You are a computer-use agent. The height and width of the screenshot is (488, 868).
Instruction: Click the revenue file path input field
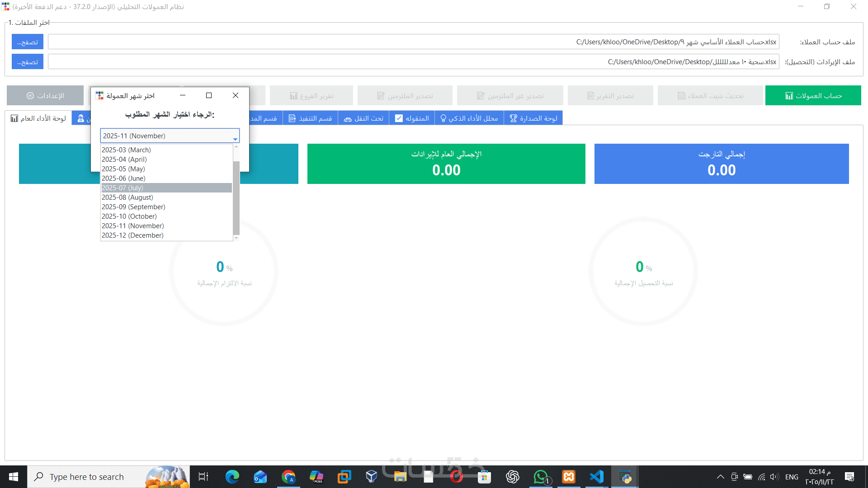[413, 62]
